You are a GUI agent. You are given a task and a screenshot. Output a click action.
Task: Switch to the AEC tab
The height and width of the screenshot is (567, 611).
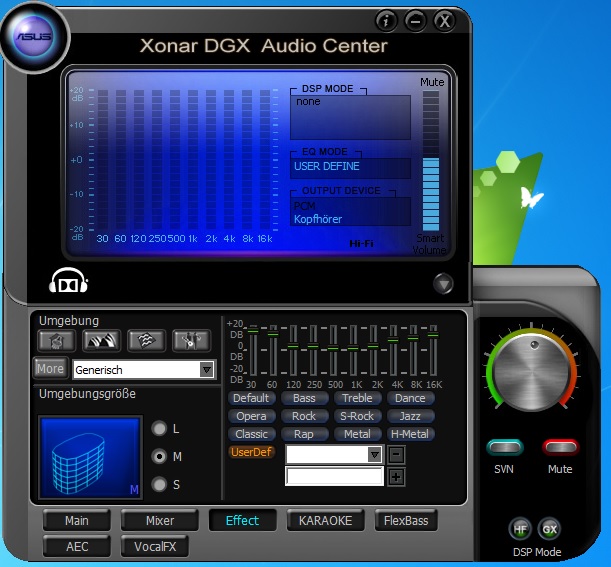[x=77, y=546]
